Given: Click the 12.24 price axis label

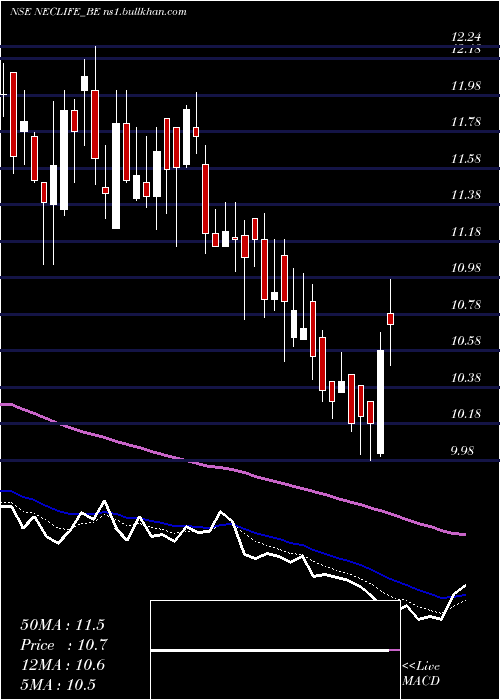Looking at the screenshot, I should 467,38.
